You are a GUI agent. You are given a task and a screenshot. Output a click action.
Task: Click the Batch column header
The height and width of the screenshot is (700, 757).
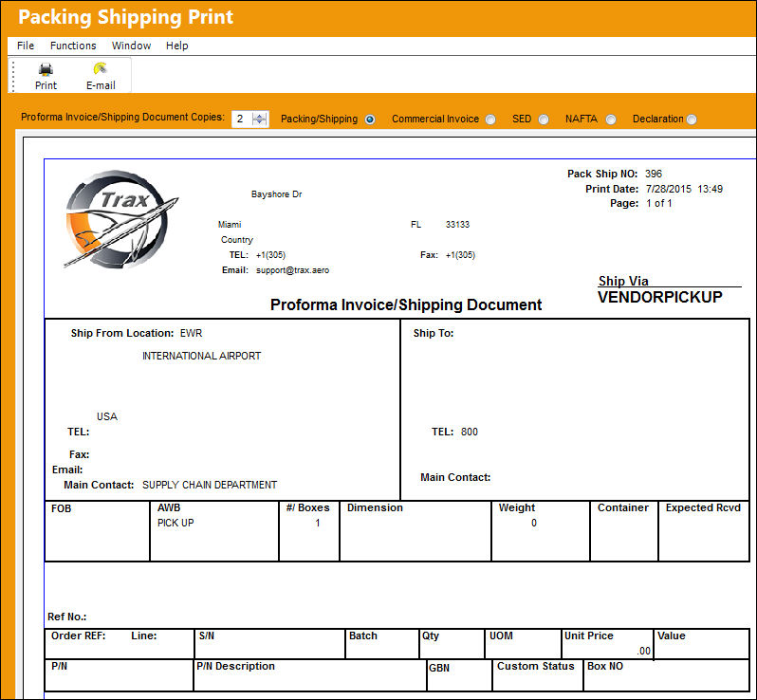click(363, 636)
